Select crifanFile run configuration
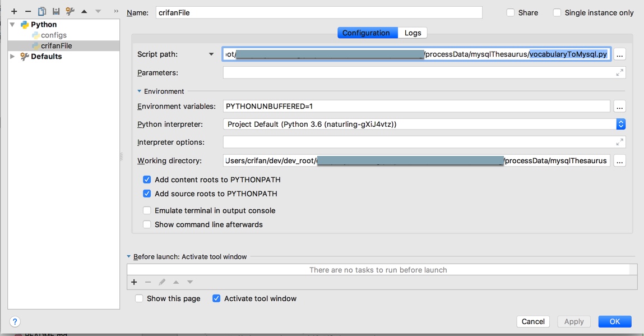644x336 pixels. 56,45
